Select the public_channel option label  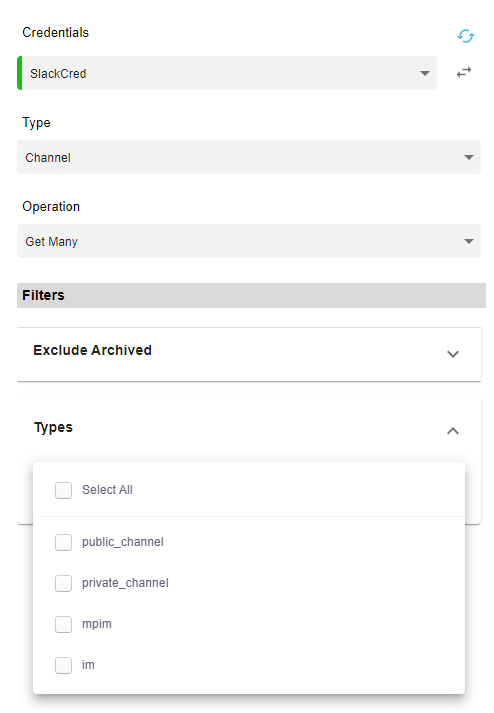tap(123, 542)
